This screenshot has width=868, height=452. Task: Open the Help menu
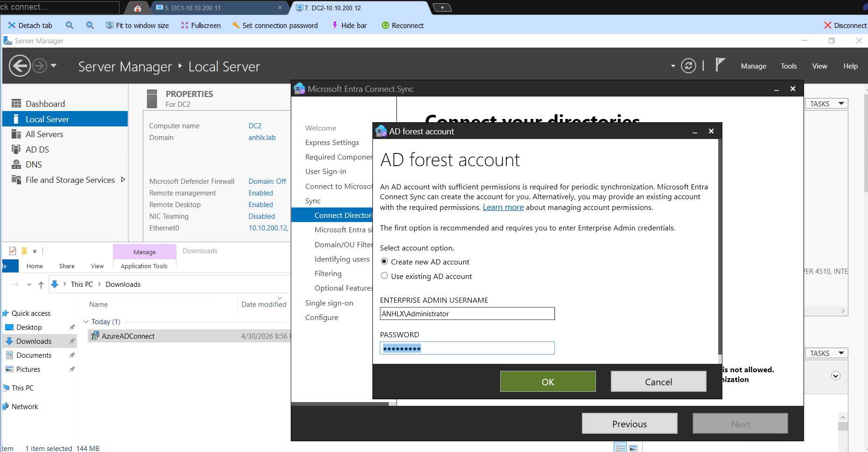pos(850,66)
